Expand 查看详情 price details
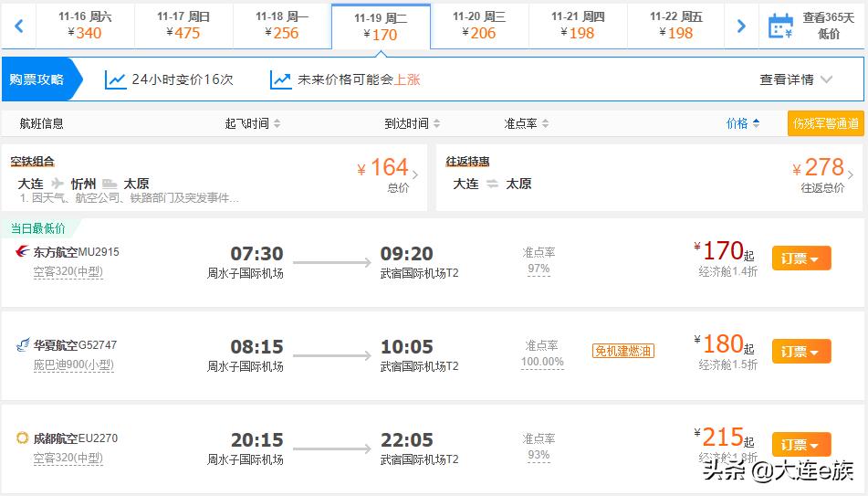This screenshot has width=868, height=496. point(796,79)
